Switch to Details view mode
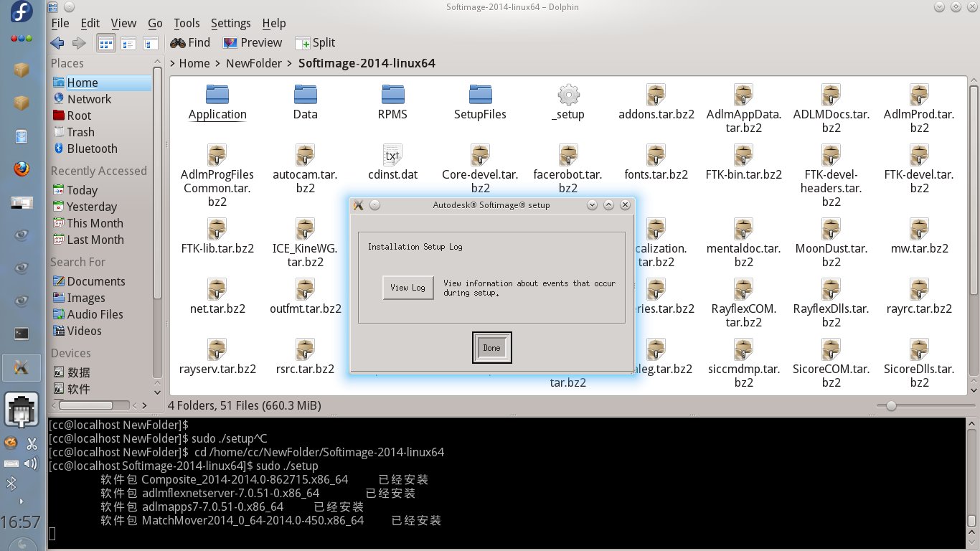The image size is (980, 551). point(150,43)
